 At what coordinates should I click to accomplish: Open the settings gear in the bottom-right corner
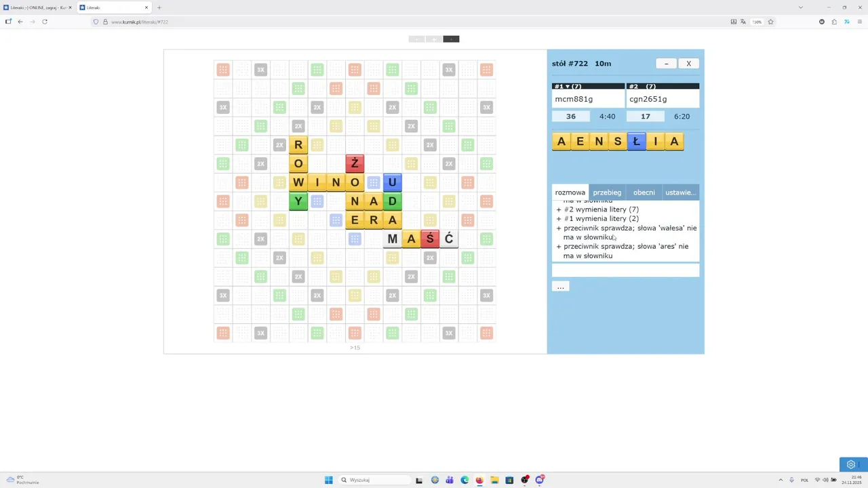851,464
